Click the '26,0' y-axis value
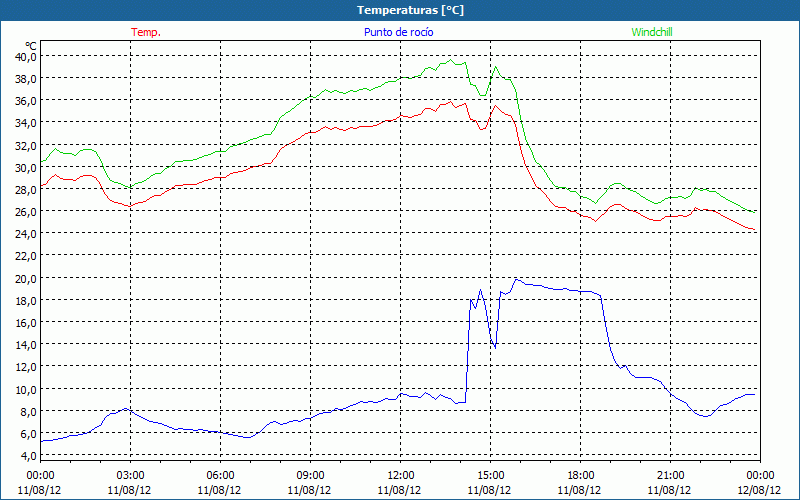 coord(26,212)
